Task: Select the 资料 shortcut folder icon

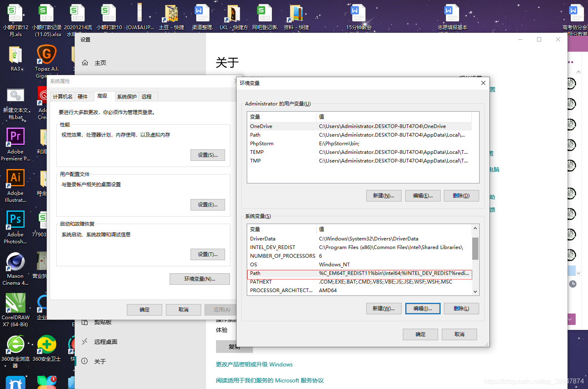Action: click(296, 18)
